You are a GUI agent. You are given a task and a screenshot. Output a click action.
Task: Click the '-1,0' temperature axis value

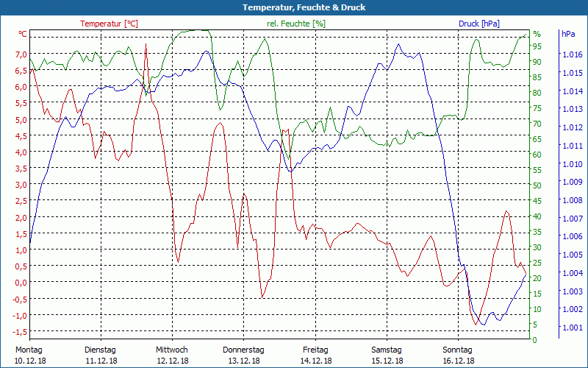[20, 316]
